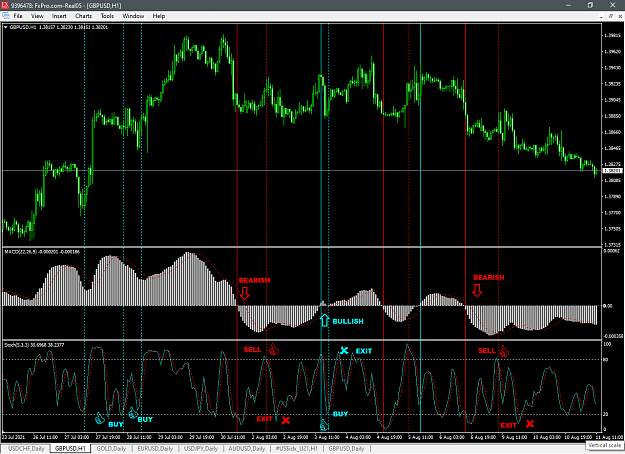Viewport: 625px width, 454px height.
Task: Click the 30 Jul 11:00 time axis label
Action: [233, 437]
